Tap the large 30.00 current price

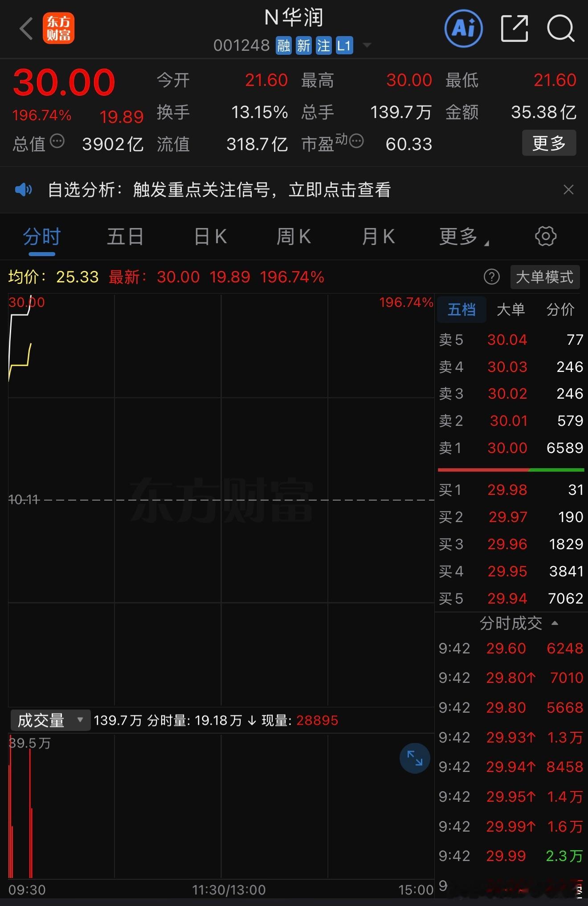64,82
